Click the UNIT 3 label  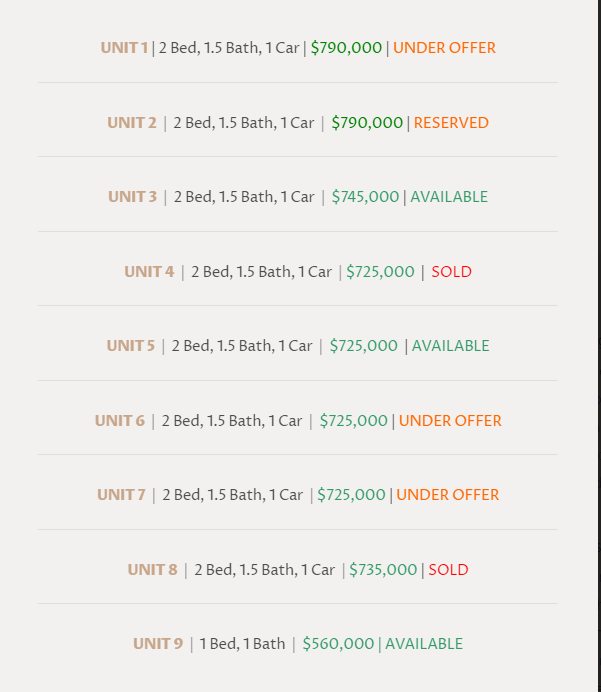(x=132, y=196)
